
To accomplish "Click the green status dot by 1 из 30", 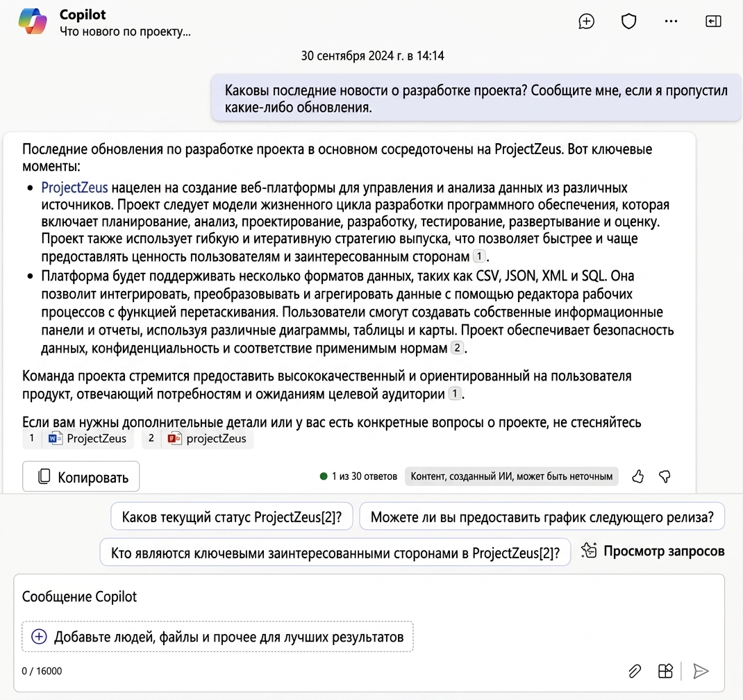I will tap(324, 476).
